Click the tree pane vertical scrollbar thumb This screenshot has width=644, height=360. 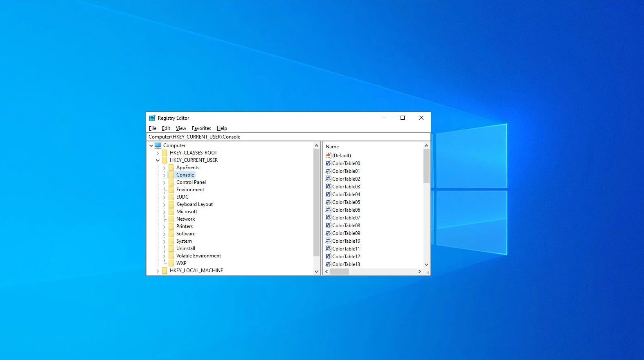(316, 203)
